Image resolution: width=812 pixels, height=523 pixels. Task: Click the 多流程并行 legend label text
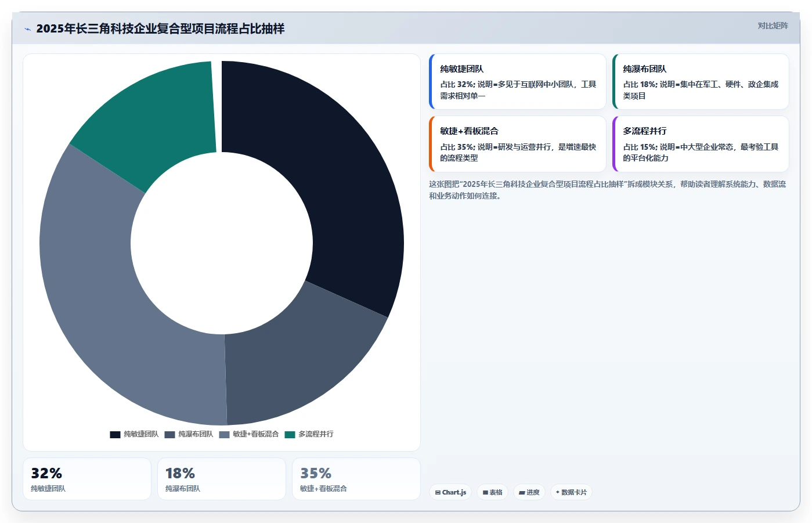316,434
